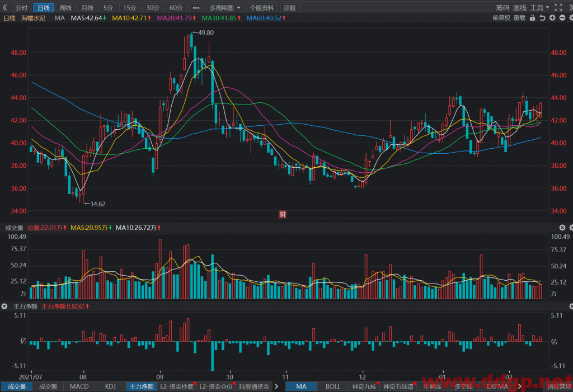Select 多空线 indicator tab
573x392 pixels.
click(x=464, y=386)
